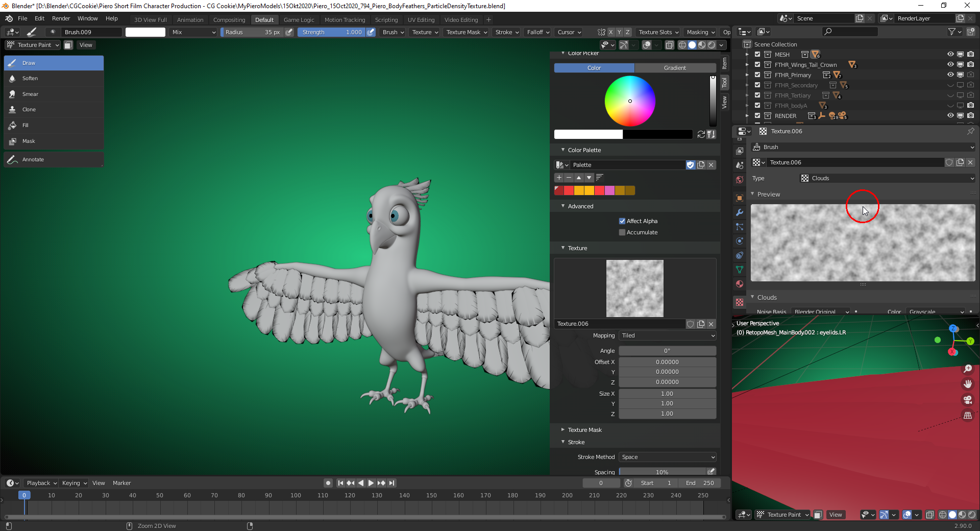
Task: Toggle radius pressure sensitivity icon
Action: pos(289,32)
